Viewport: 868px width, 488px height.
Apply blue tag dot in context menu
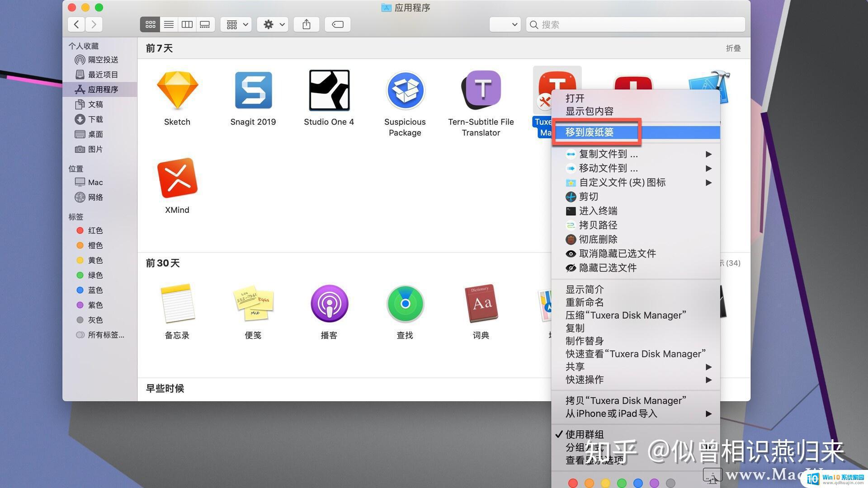pyautogui.click(x=638, y=483)
